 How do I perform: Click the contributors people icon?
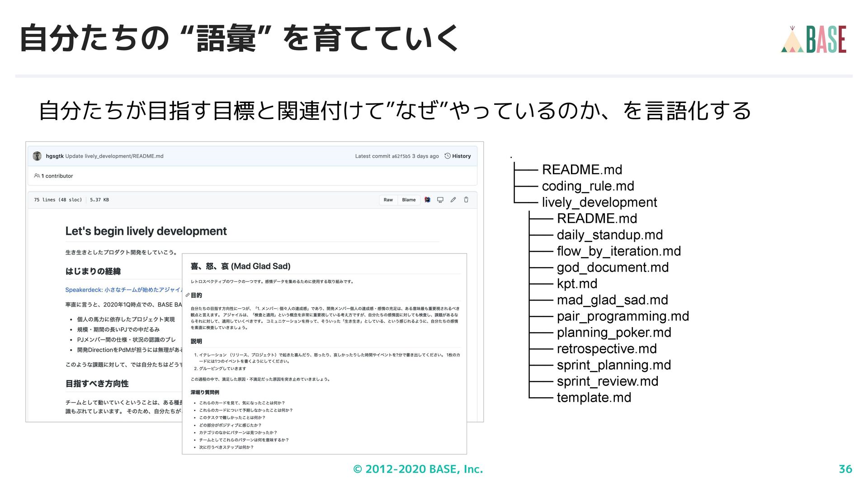click(x=37, y=176)
